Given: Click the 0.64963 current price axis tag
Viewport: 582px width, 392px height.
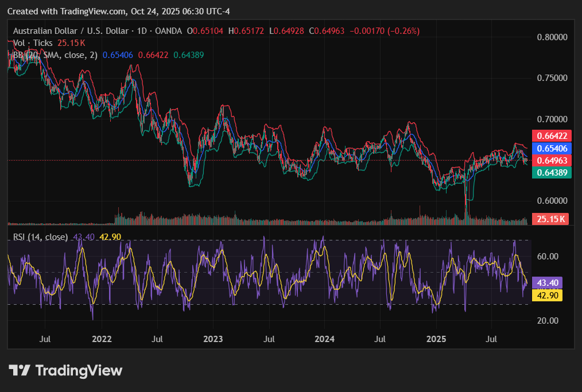Looking at the screenshot, I should [550, 160].
